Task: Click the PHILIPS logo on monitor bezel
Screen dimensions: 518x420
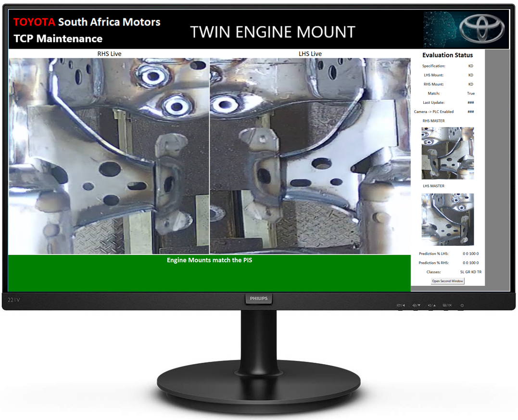Action: (259, 298)
